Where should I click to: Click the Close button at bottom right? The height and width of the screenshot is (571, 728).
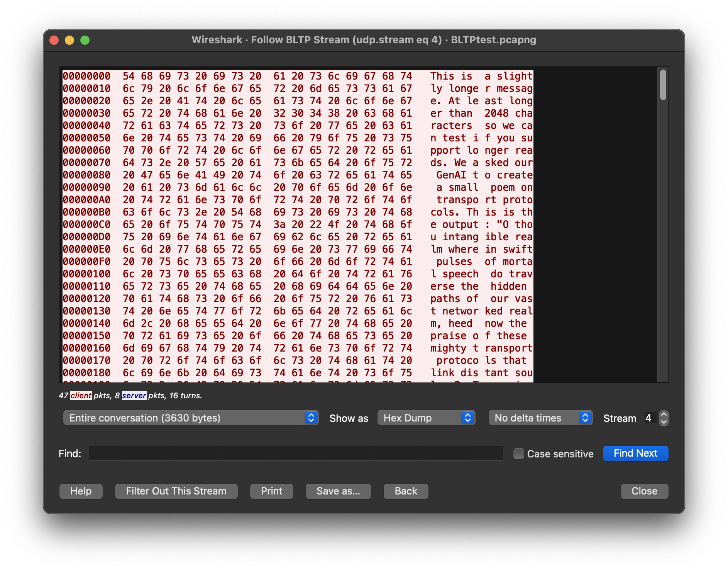645,491
